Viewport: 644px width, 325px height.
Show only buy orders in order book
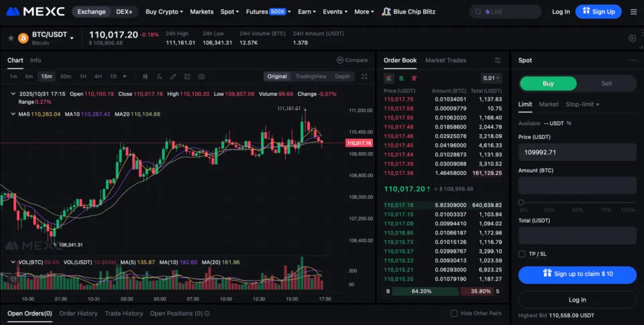point(402,78)
